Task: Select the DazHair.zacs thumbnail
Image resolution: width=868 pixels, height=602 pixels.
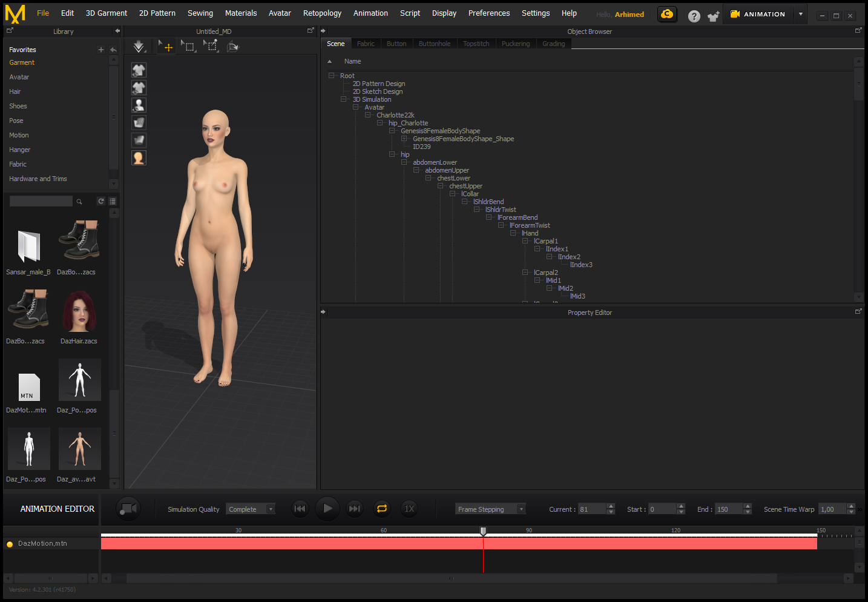Action: click(x=79, y=312)
